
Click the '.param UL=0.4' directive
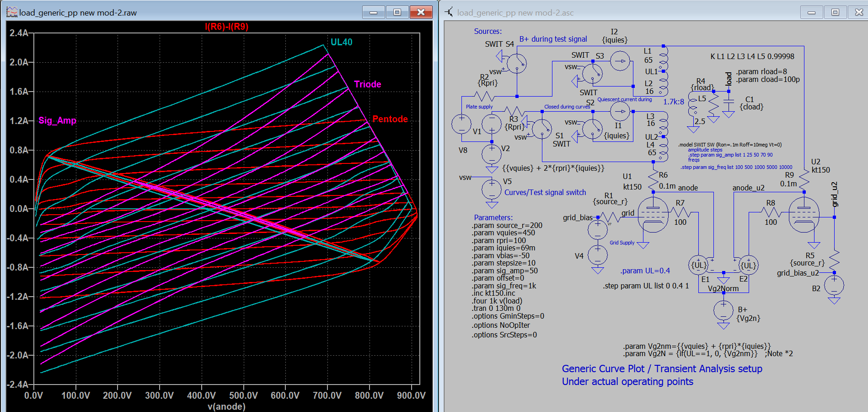[x=645, y=271]
